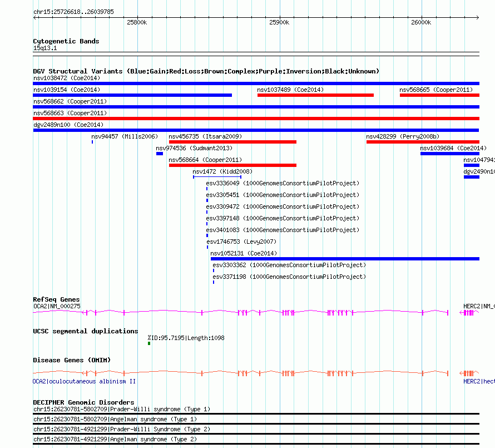Select the nsv456735 (Itsara2009) red bar
The width and height of the screenshot is (495, 448).
pyautogui.click(x=232, y=142)
